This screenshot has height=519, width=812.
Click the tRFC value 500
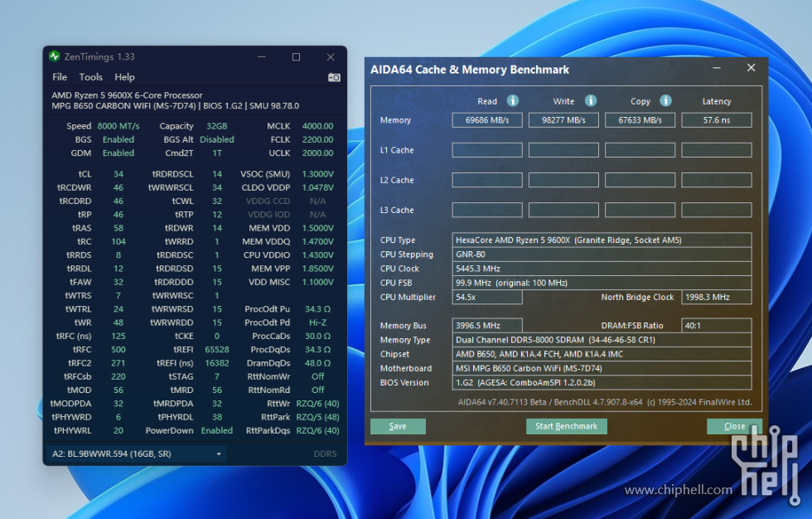(118, 350)
